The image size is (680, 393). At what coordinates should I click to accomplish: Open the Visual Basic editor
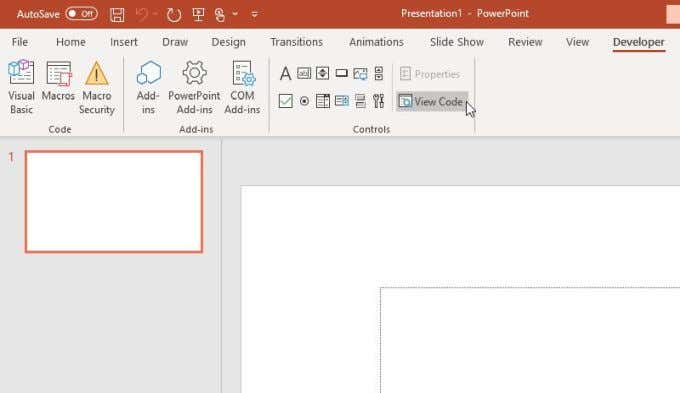click(x=21, y=88)
